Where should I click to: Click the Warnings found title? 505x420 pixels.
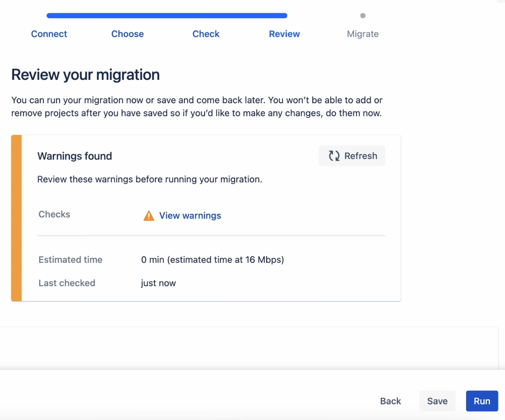point(75,156)
